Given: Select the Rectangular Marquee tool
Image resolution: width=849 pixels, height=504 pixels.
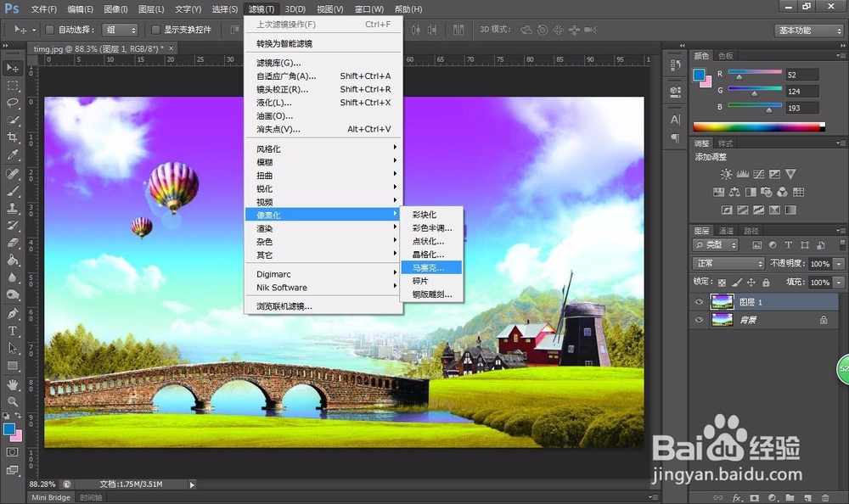Looking at the screenshot, I should [12, 86].
